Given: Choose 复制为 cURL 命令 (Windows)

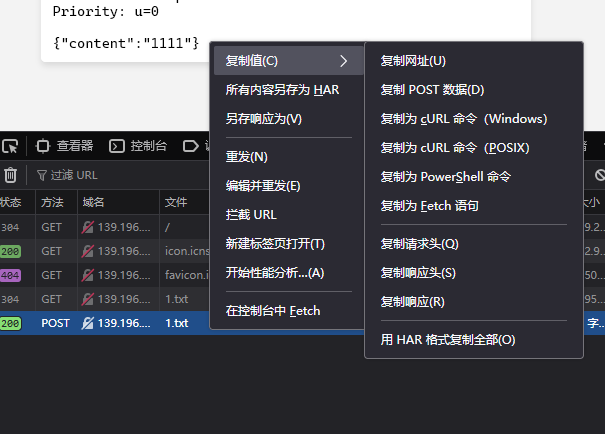Looking at the screenshot, I should pos(474,119).
